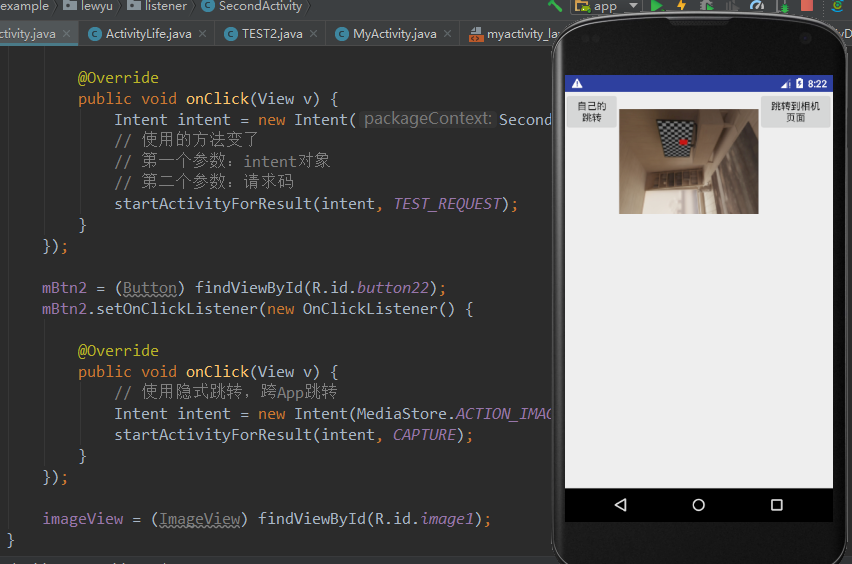This screenshot has width=852, height=564.
Task: Click the packageContext parameter hint
Action: [x=427, y=119]
